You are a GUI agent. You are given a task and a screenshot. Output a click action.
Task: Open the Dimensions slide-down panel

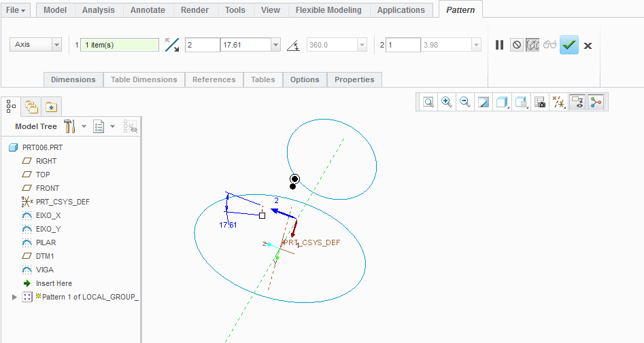click(73, 79)
